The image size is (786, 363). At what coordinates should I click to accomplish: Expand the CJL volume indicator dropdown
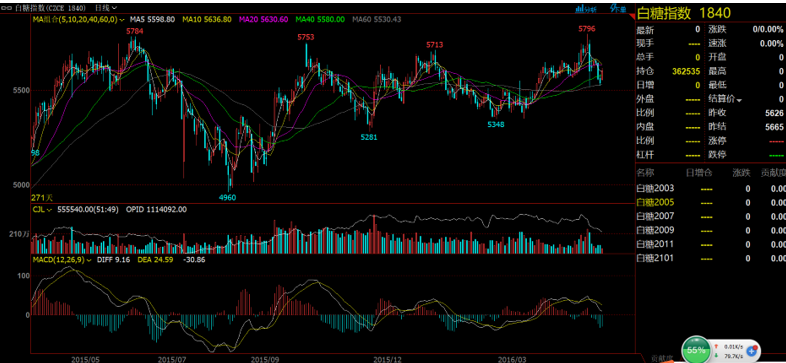pos(50,210)
